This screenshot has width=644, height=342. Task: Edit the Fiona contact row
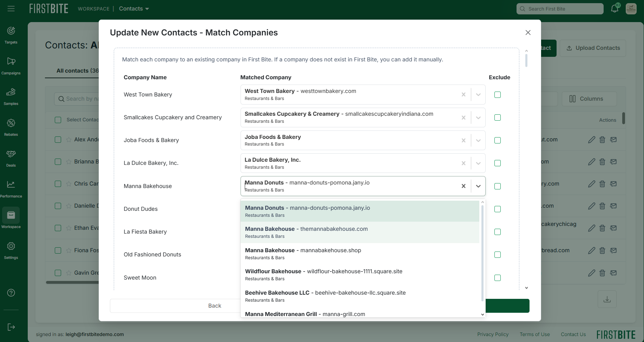click(x=592, y=250)
